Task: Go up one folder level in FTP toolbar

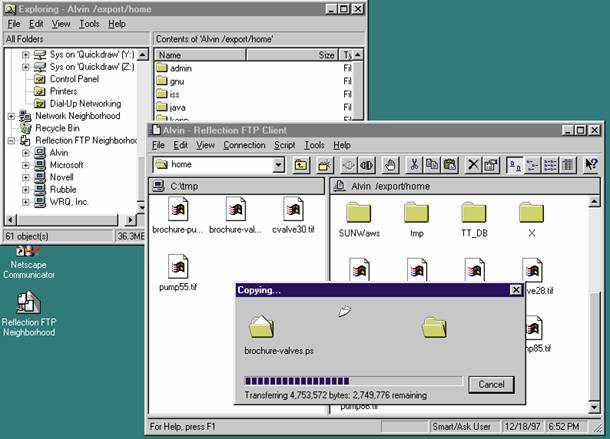Action: [301, 165]
